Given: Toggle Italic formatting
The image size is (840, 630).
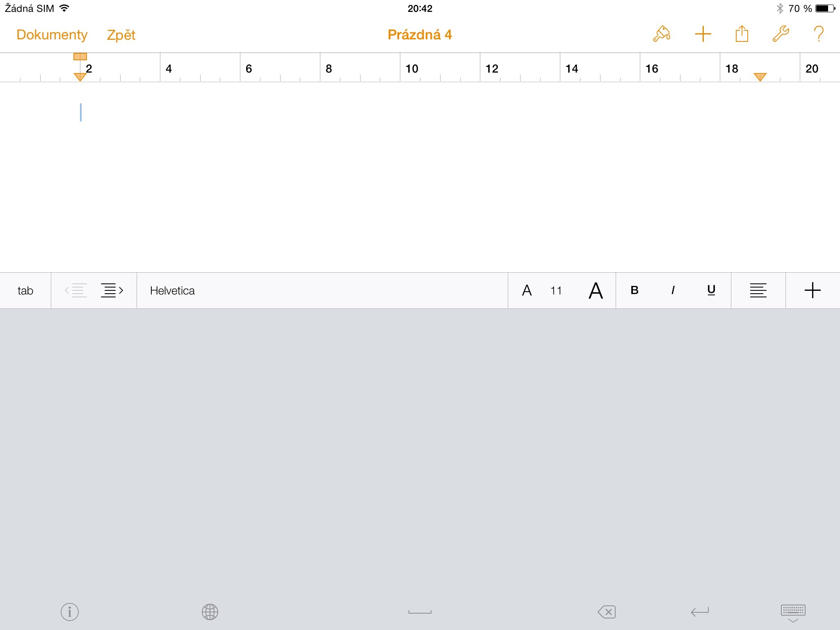Looking at the screenshot, I should click(673, 290).
